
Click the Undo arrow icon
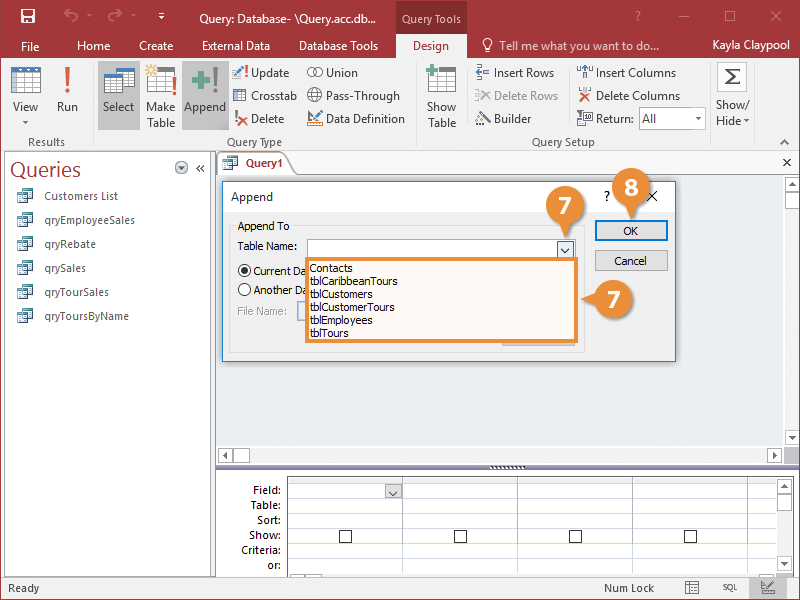(x=71, y=16)
